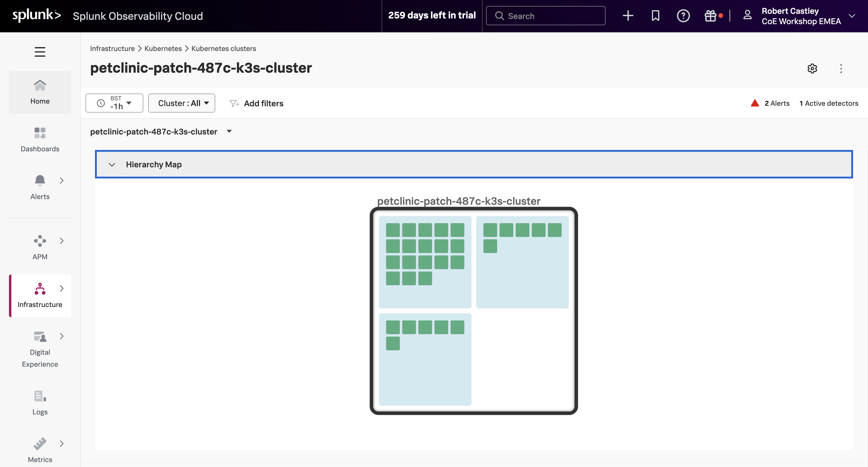Click the plus create icon
The width and height of the screenshot is (868, 467).
point(628,16)
